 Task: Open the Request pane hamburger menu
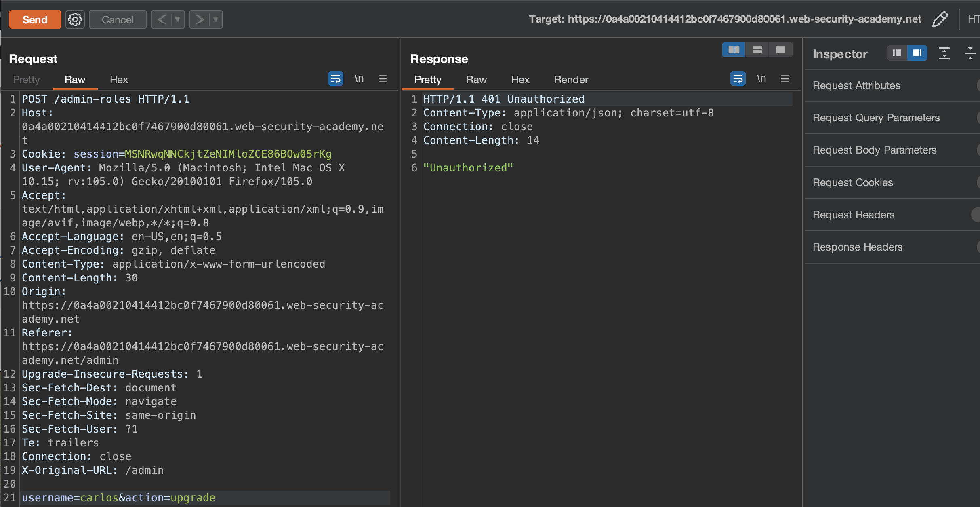click(382, 79)
